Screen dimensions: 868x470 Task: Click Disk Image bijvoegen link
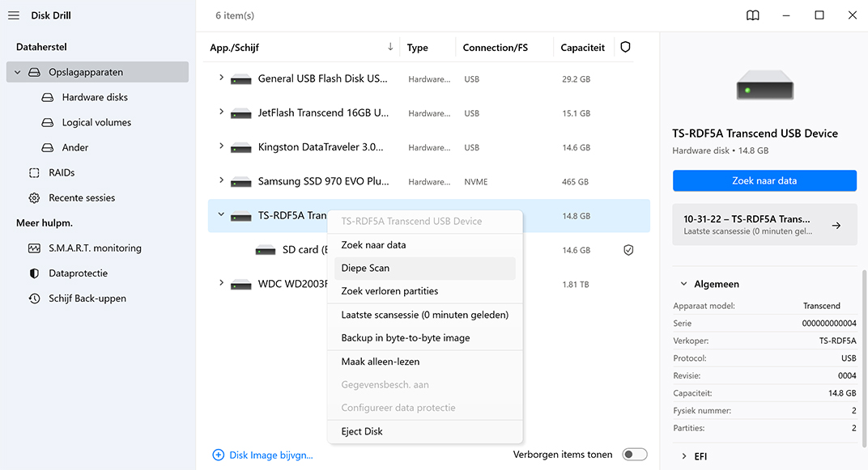tap(263, 455)
